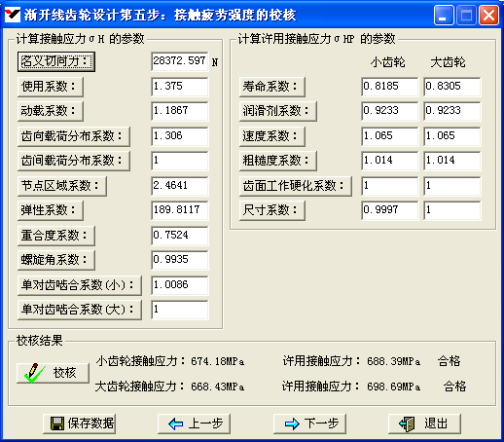
Task: Click the 动载系数 button
Action: (x=51, y=111)
